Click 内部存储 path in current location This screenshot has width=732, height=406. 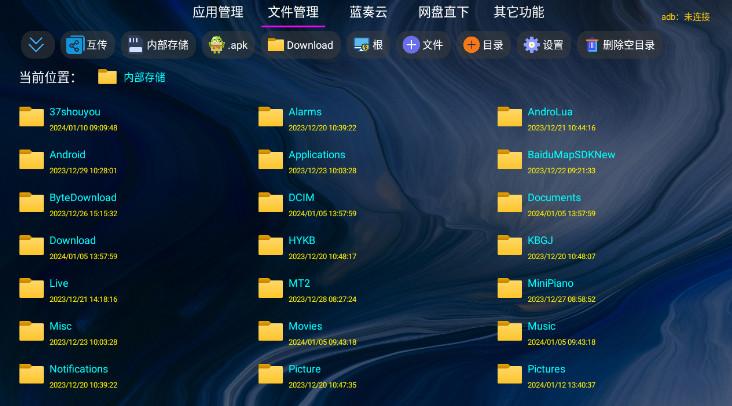tap(144, 77)
